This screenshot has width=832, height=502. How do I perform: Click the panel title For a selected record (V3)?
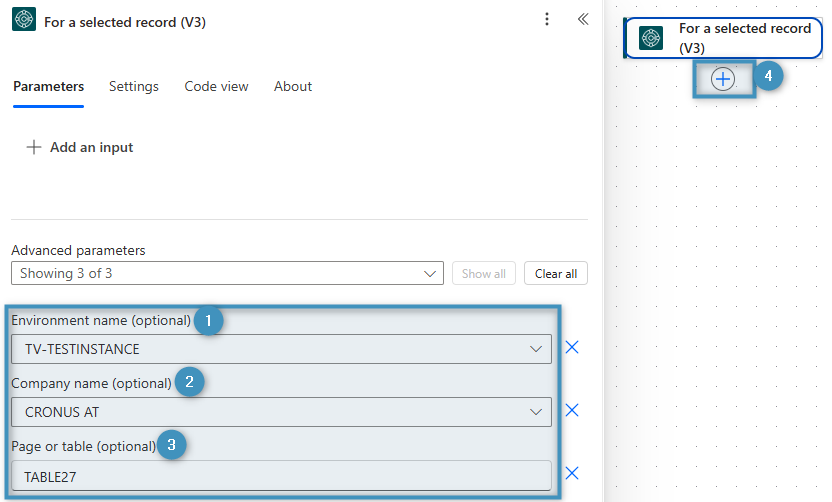pos(125,22)
